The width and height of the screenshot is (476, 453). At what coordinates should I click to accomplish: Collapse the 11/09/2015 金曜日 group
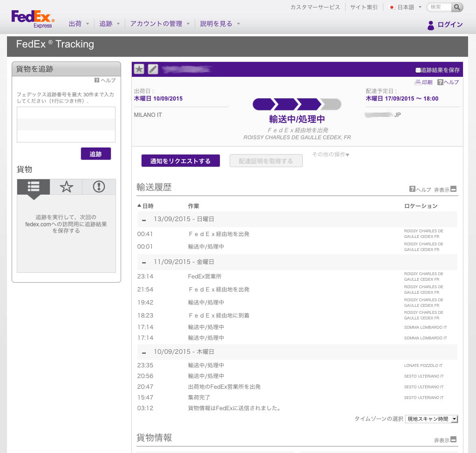144,263
